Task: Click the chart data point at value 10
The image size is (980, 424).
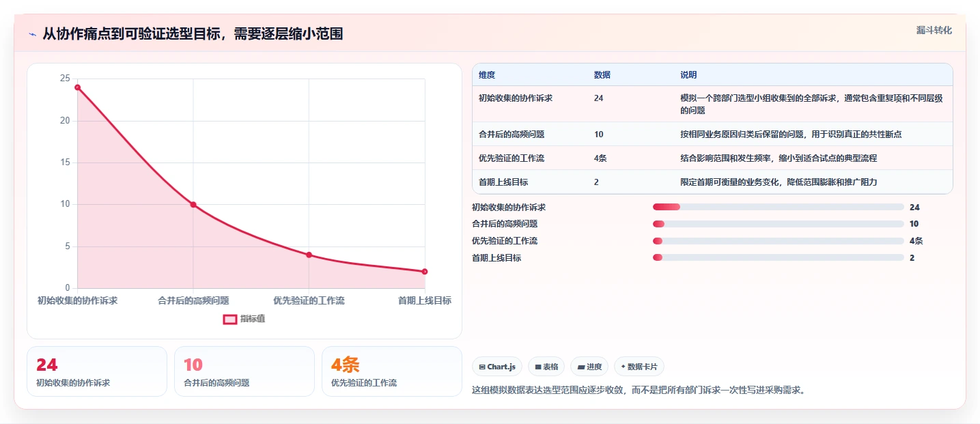Action: point(193,205)
